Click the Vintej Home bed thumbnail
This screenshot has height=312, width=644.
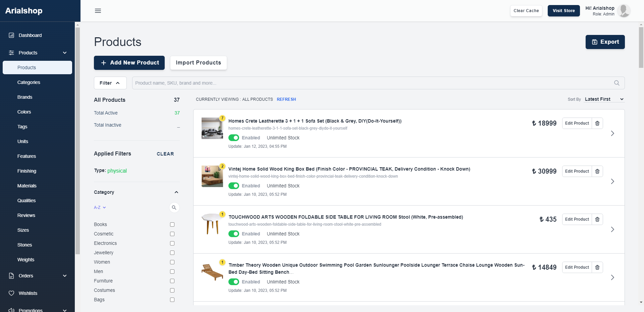tap(212, 176)
